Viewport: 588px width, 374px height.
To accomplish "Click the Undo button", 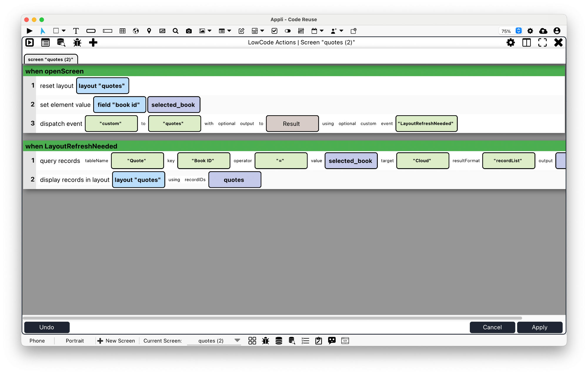I will 47,327.
